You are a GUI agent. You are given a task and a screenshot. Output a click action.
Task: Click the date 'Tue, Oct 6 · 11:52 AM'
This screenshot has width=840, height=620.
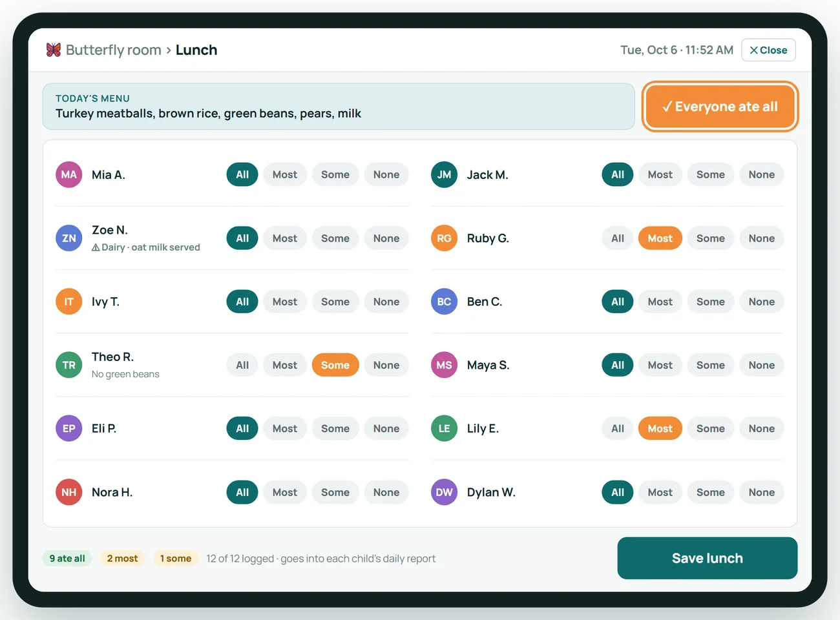pyautogui.click(x=677, y=50)
